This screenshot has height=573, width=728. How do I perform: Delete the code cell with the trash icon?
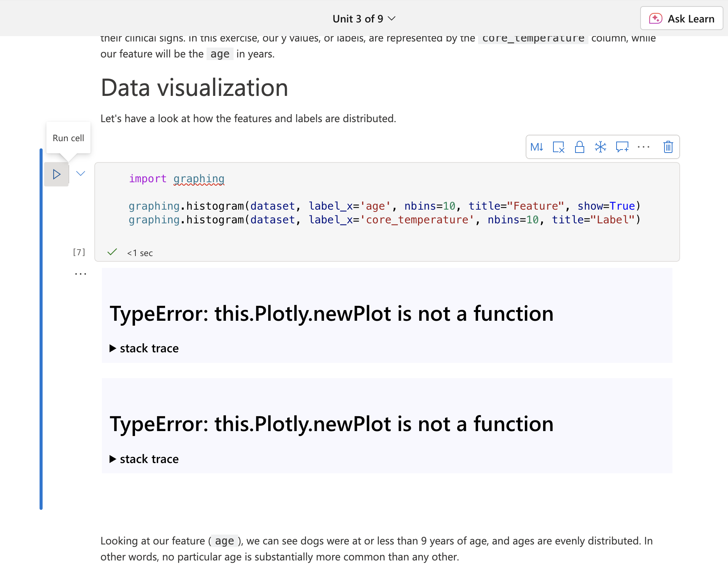[668, 147]
